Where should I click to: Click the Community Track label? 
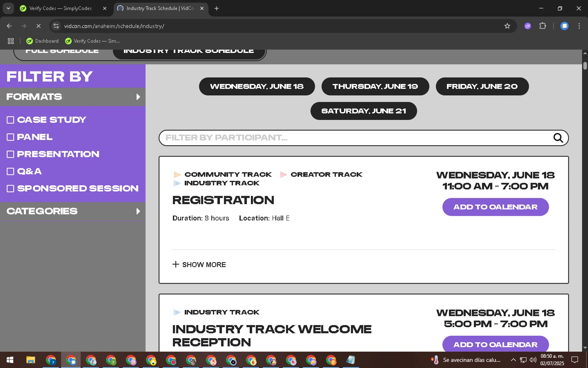(x=228, y=175)
